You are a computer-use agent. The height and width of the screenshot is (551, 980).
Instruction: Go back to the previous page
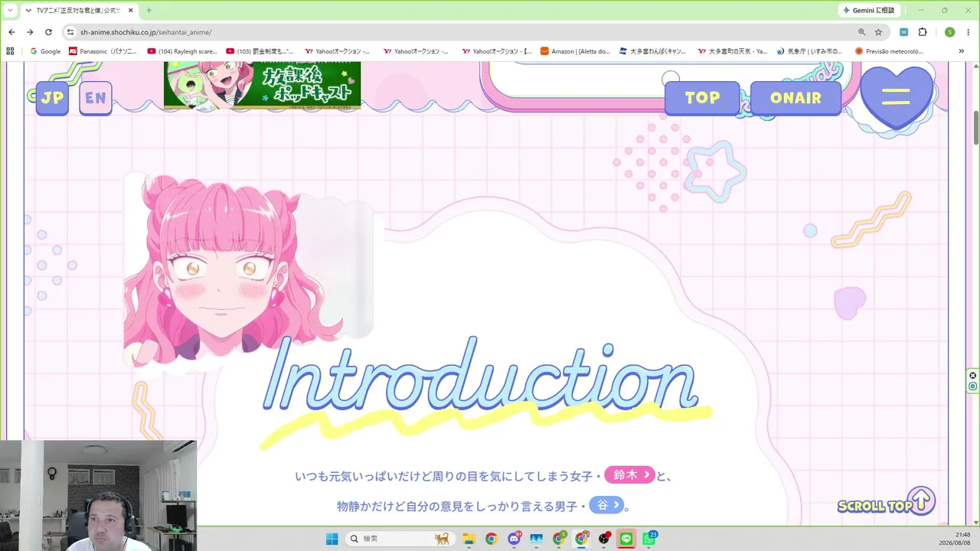pos(11,32)
